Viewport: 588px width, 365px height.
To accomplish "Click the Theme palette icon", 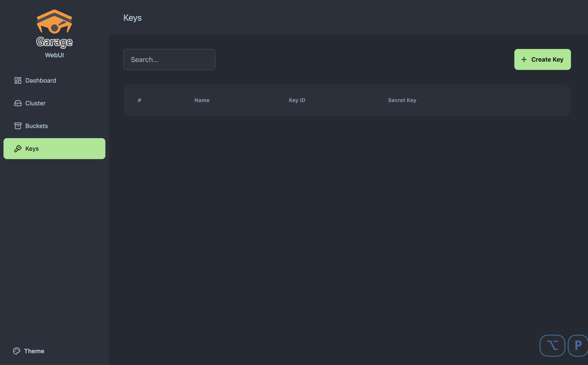I will pos(17,351).
